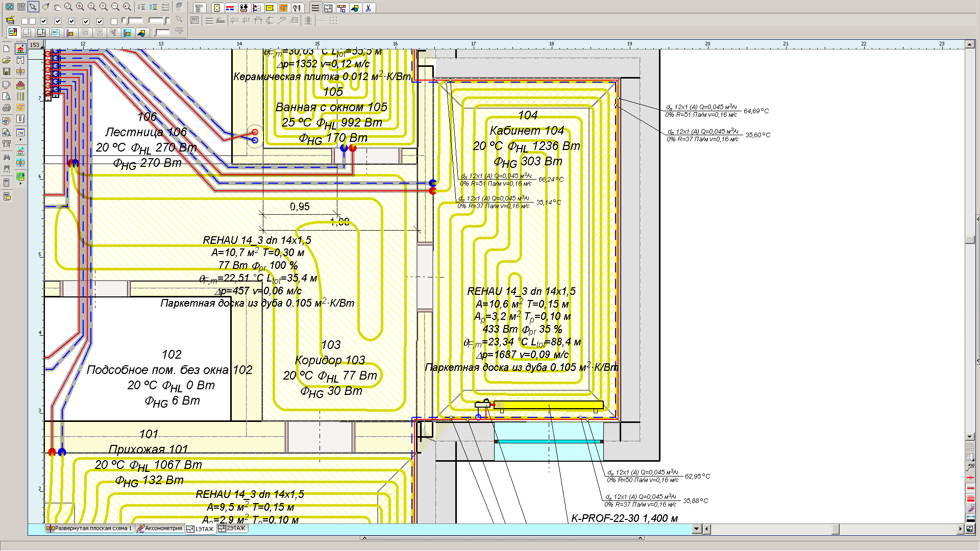Screen dimensions: 980x551
Task: Click the horizontal scrollbar right arrow
Action: 960,529
